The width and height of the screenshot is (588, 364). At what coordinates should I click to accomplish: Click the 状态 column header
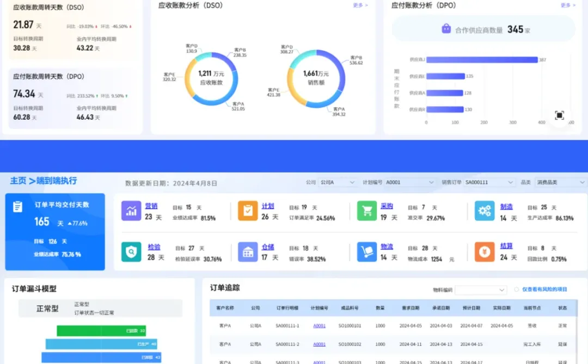coord(562,308)
